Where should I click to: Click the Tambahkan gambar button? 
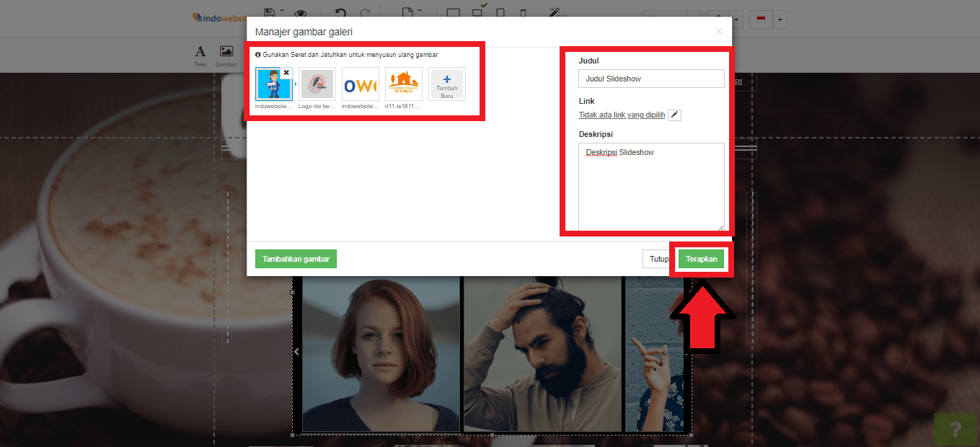296,259
